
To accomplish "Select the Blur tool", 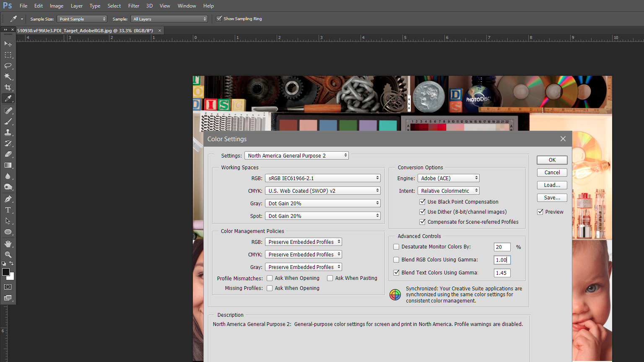I will coord(8,176).
